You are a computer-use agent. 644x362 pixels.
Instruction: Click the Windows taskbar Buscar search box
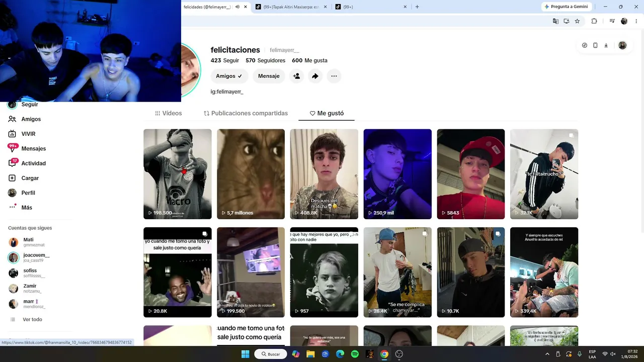pyautogui.click(x=270, y=354)
